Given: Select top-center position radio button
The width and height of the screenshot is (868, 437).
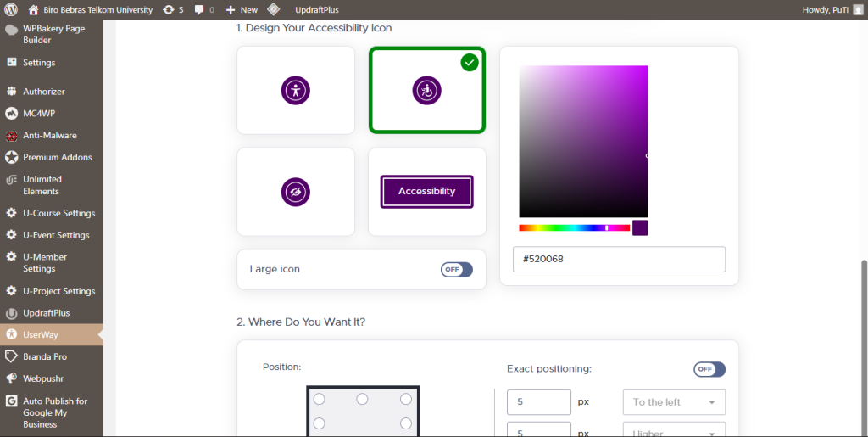Looking at the screenshot, I should coord(362,399).
